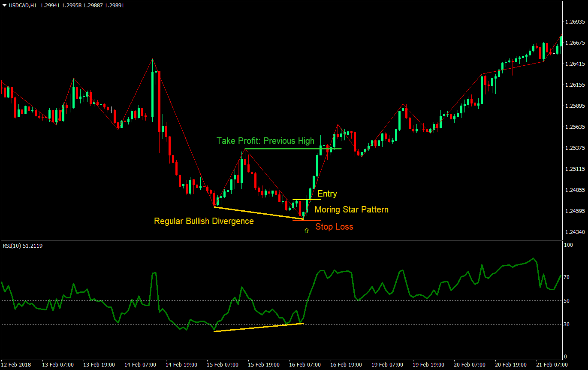Screen dimensions: 588x370
Task: Click the 'Moring Star Pattern' annotation
Action: pyautogui.click(x=351, y=209)
